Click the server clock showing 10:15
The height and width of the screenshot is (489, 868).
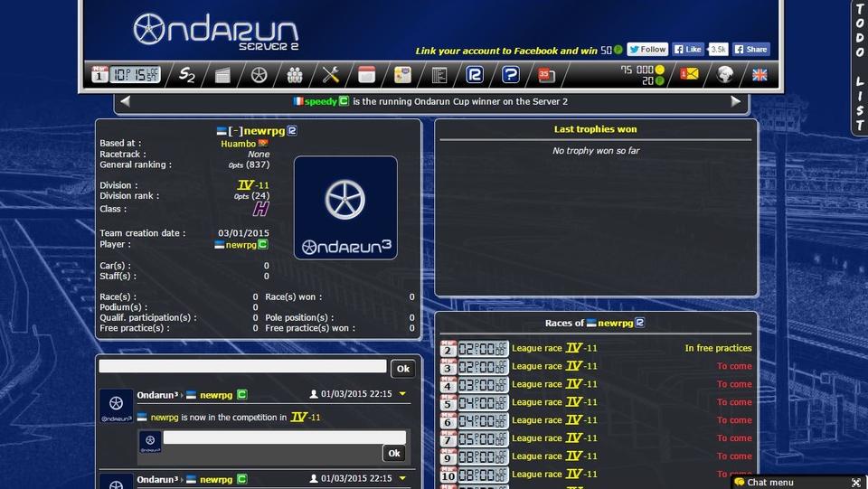135,74
